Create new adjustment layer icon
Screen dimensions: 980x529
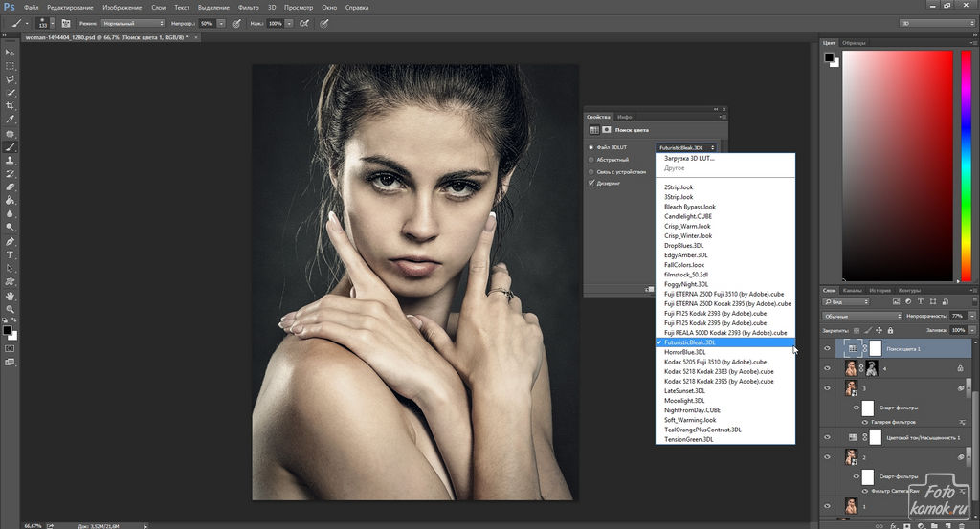tap(921, 525)
